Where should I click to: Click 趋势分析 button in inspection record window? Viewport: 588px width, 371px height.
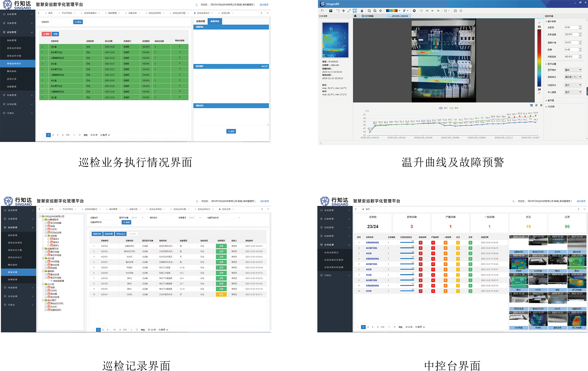point(97,234)
